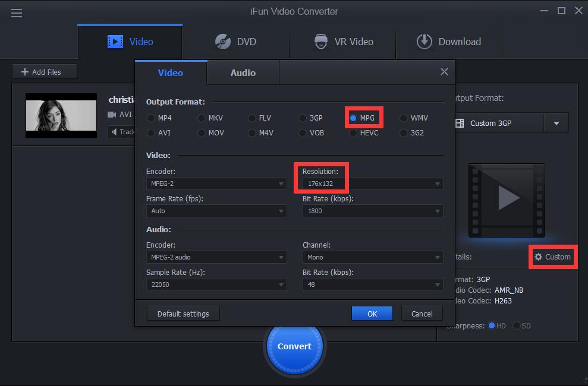Open the Resolution 176x132 dropdown
This screenshot has width=588, height=386.
click(373, 183)
